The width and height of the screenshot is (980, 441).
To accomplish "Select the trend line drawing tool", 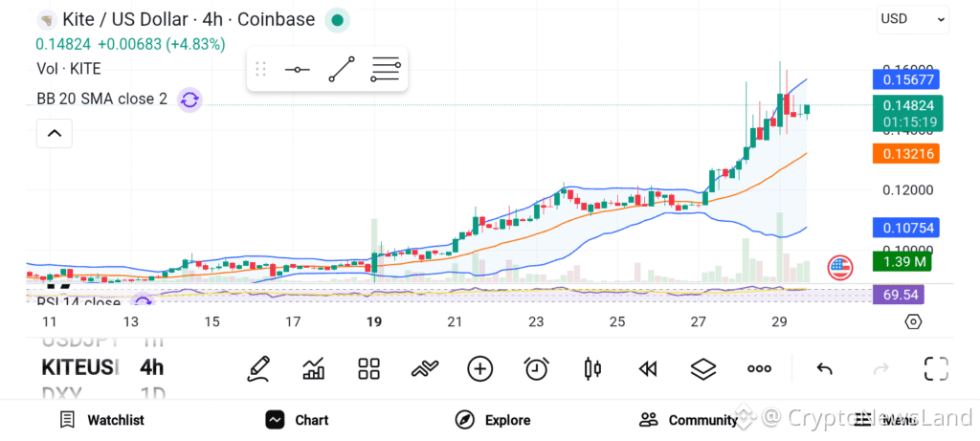I will click(342, 69).
